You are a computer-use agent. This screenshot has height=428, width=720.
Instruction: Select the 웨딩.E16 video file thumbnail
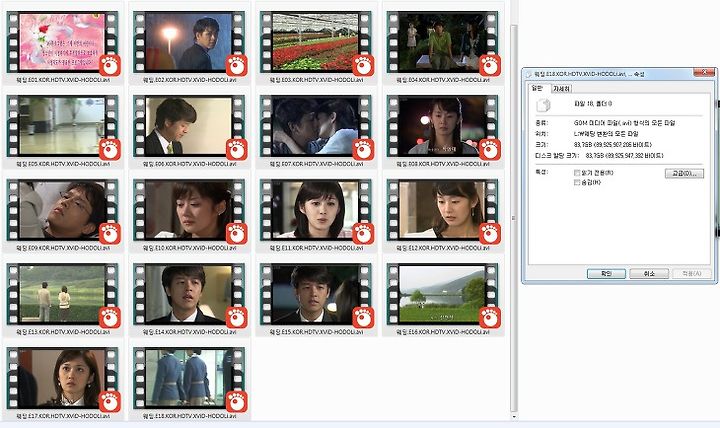443,295
